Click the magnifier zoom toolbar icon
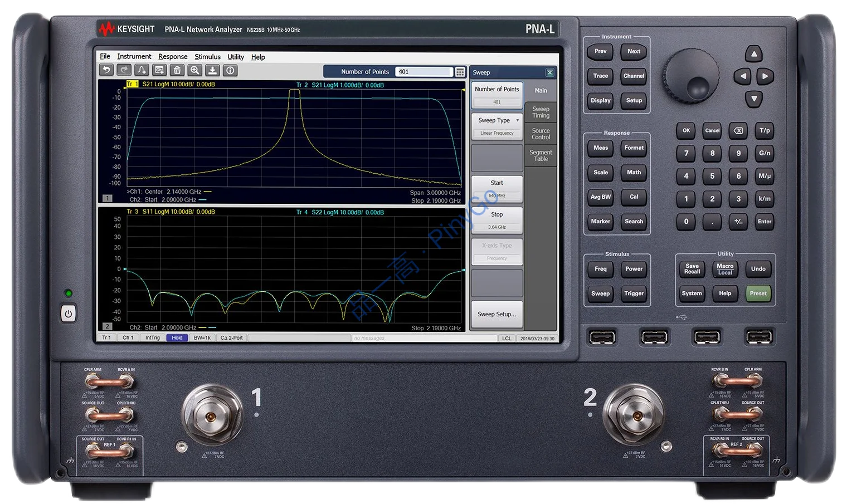The image size is (847, 504). click(x=195, y=70)
